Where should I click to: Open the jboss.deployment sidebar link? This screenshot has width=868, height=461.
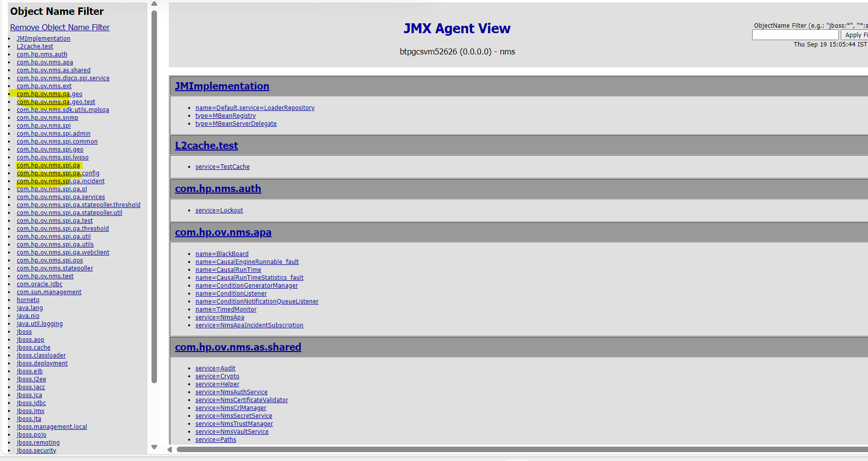42,363
